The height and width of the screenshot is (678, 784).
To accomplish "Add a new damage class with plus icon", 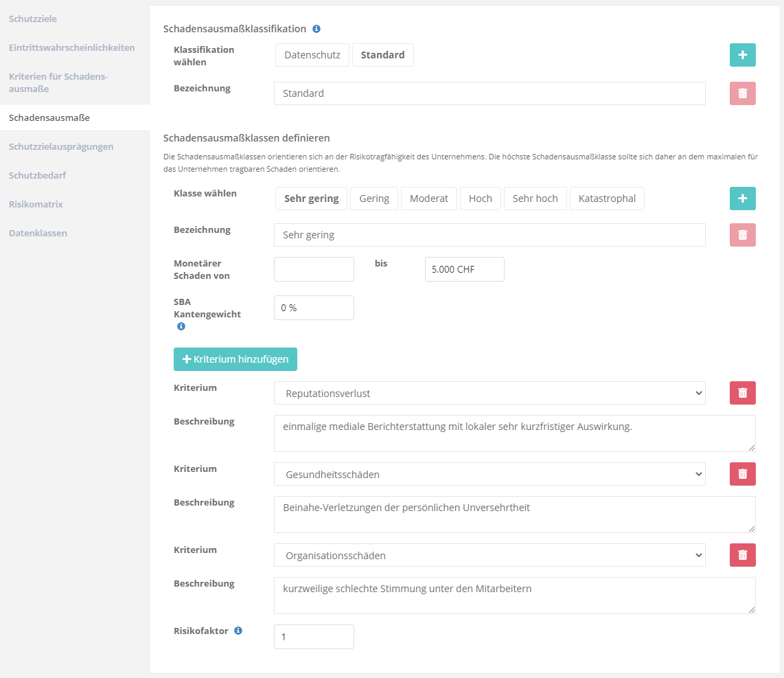I will (x=742, y=198).
